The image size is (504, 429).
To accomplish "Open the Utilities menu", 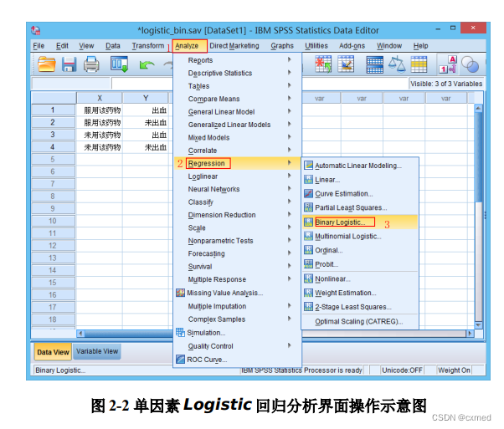I will coord(316,46).
